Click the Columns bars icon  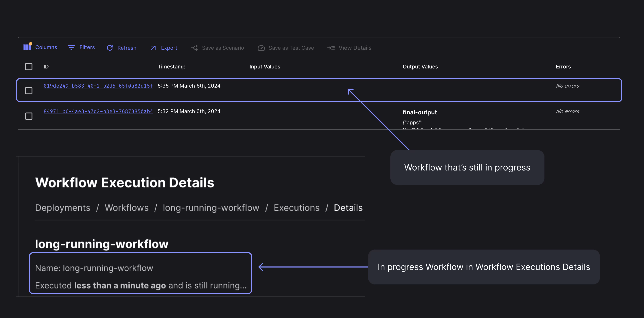click(27, 47)
